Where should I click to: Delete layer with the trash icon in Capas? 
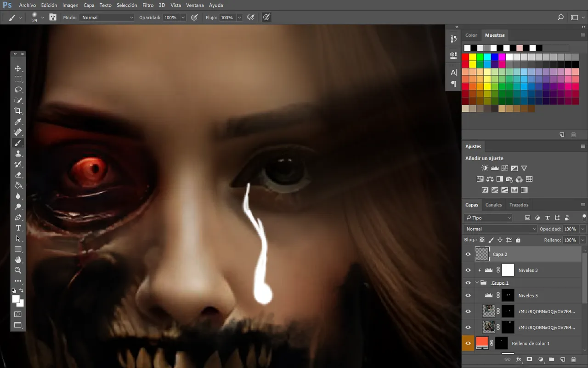click(573, 359)
